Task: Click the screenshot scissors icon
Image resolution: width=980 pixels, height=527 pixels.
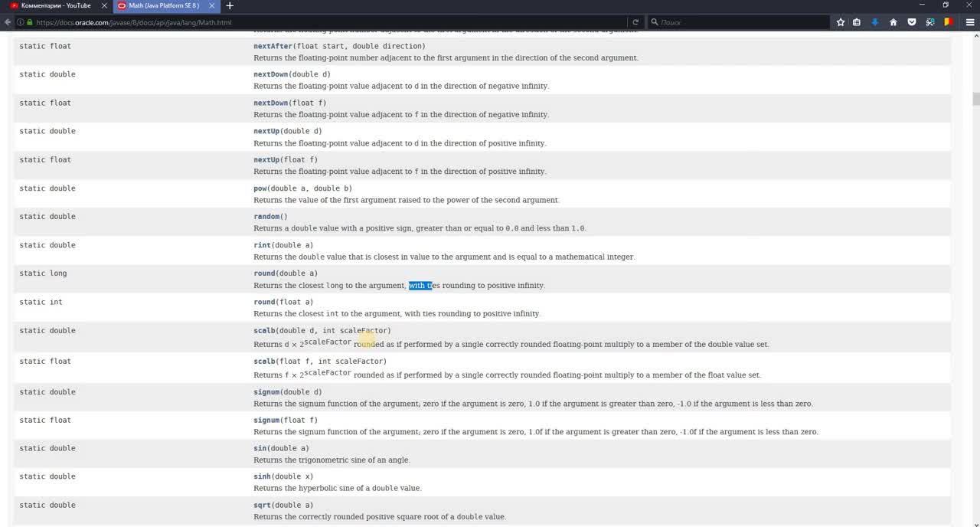Action: 929,22
